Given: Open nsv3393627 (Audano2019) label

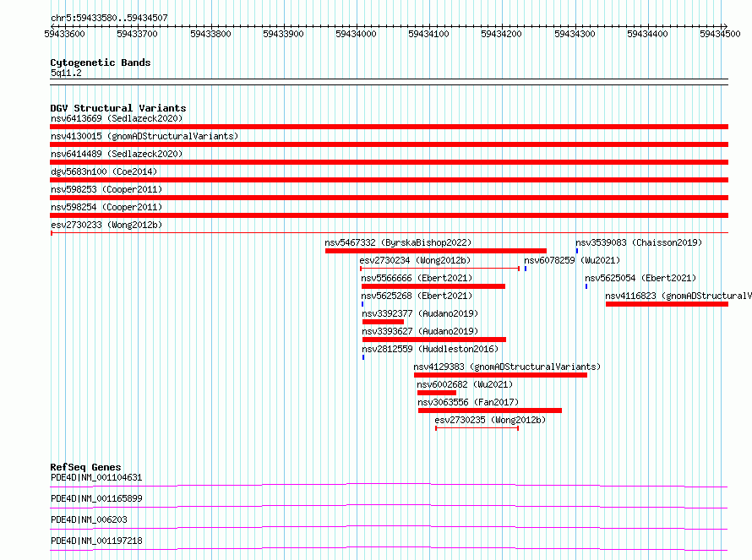Looking at the screenshot, I should point(420,331).
